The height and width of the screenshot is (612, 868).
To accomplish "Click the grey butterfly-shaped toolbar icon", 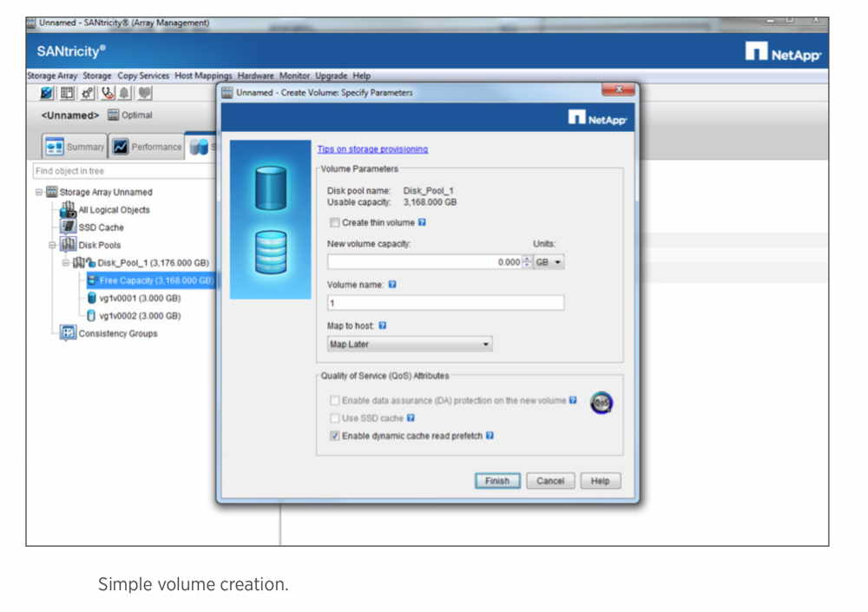I will pos(144,93).
